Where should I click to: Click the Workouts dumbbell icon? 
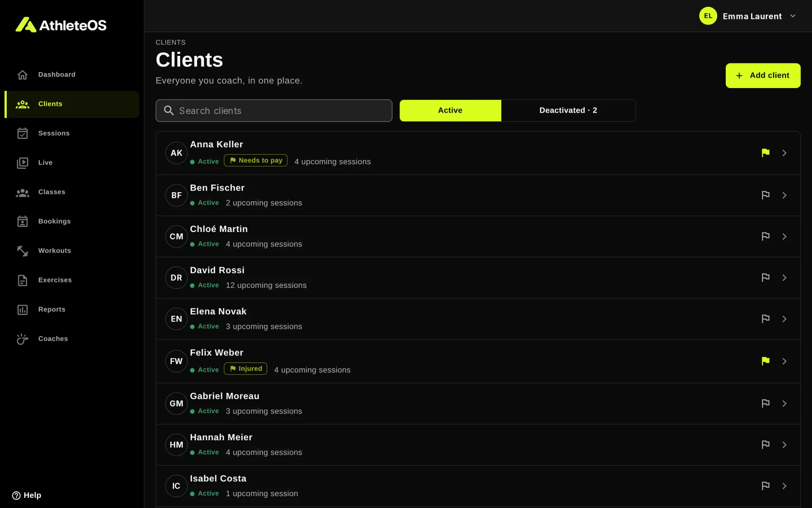pyautogui.click(x=22, y=251)
